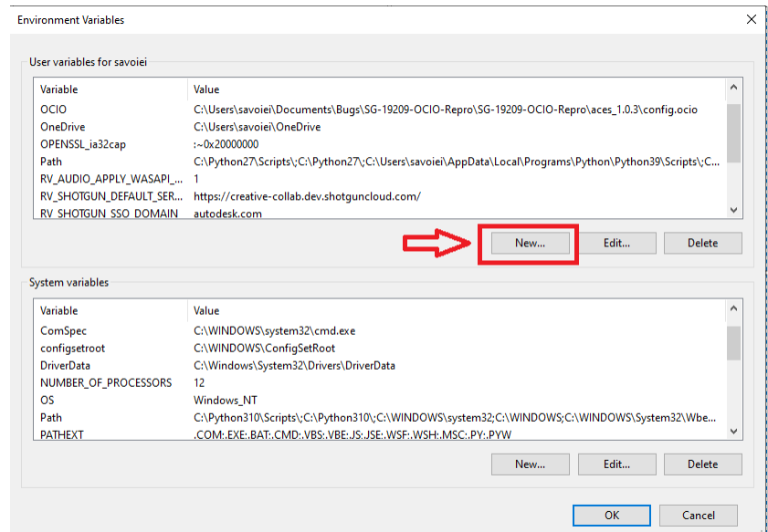This screenshot has width=768, height=532.
Task: Click the highlighted New button for user variables
Action: tap(528, 243)
